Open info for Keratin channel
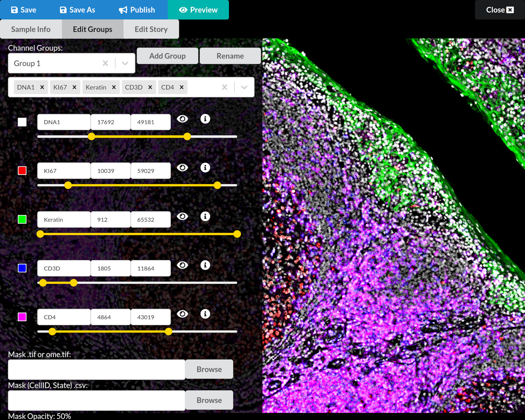The height and width of the screenshot is (420, 525). tap(205, 216)
